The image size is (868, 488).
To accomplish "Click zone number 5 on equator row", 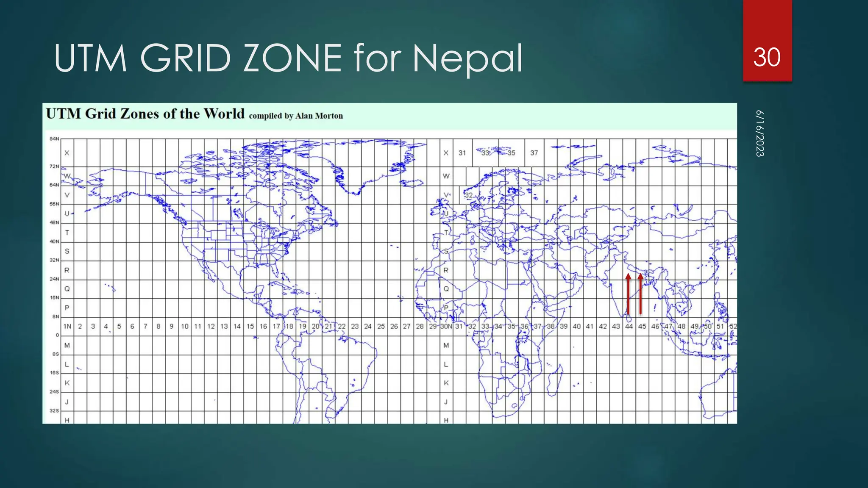I will point(119,326).
